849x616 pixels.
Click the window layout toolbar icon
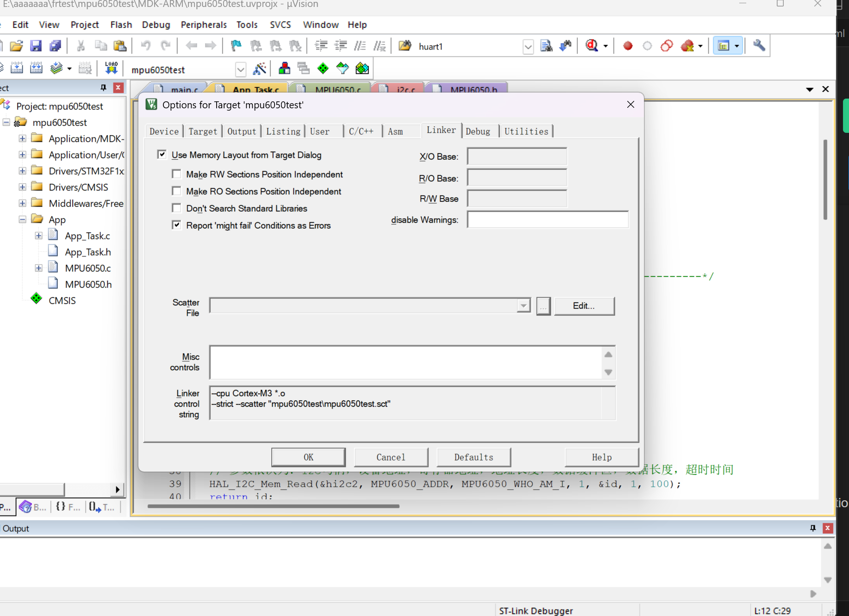(723, 46)
